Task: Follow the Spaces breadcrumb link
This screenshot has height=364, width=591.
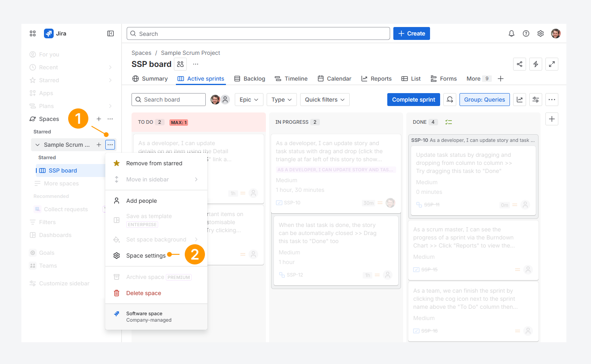Action: click(x=141, y=53)
